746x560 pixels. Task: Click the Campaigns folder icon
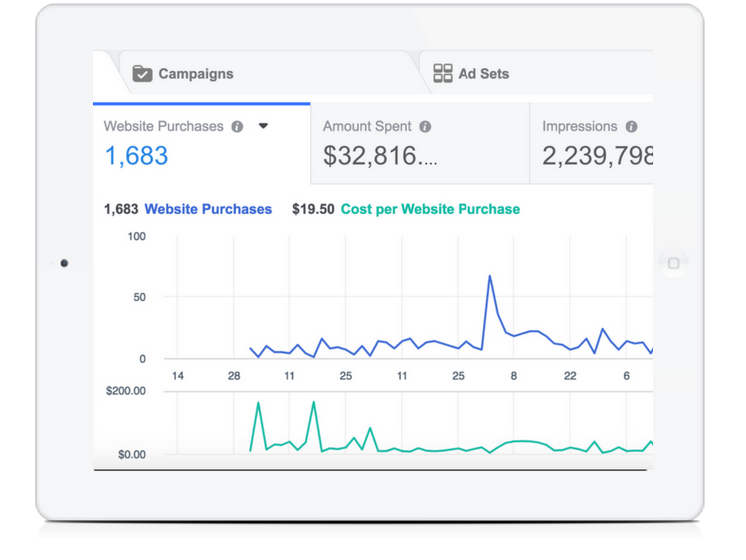pyautogui.click(x=142, y=74)
